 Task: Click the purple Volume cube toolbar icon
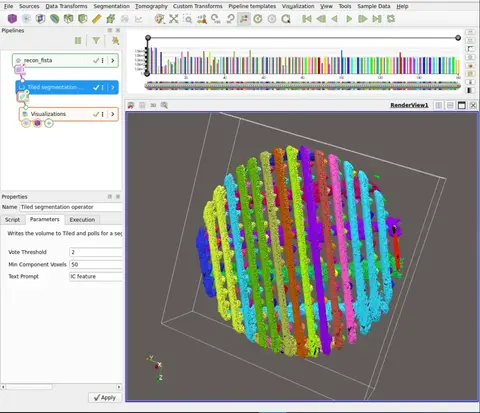[x=12, y=19]
